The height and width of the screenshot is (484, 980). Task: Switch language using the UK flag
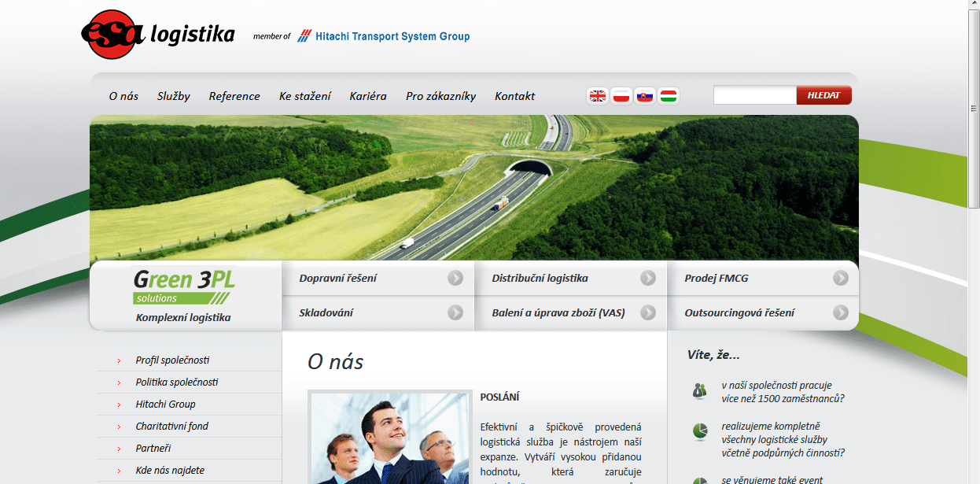(598, 96)
